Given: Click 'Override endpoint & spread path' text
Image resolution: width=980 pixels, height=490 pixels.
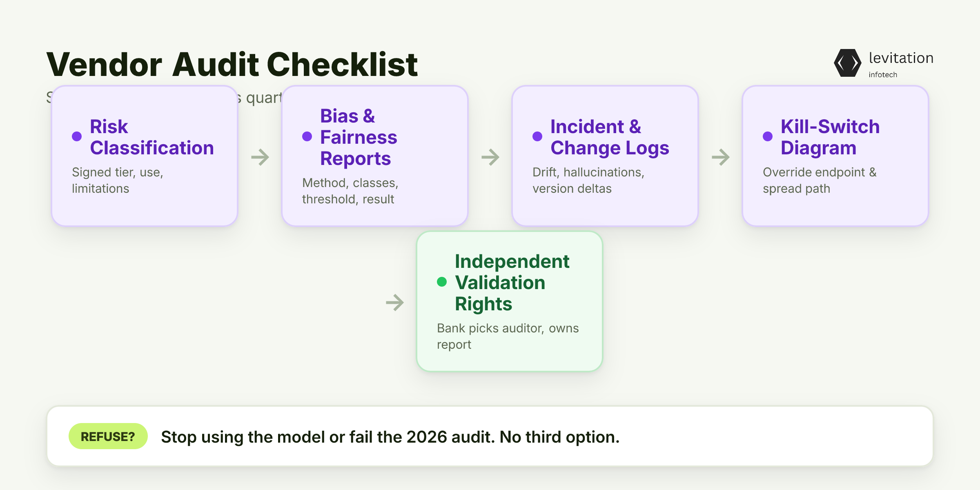Looking at the screenshot, I should click(820, 180).
